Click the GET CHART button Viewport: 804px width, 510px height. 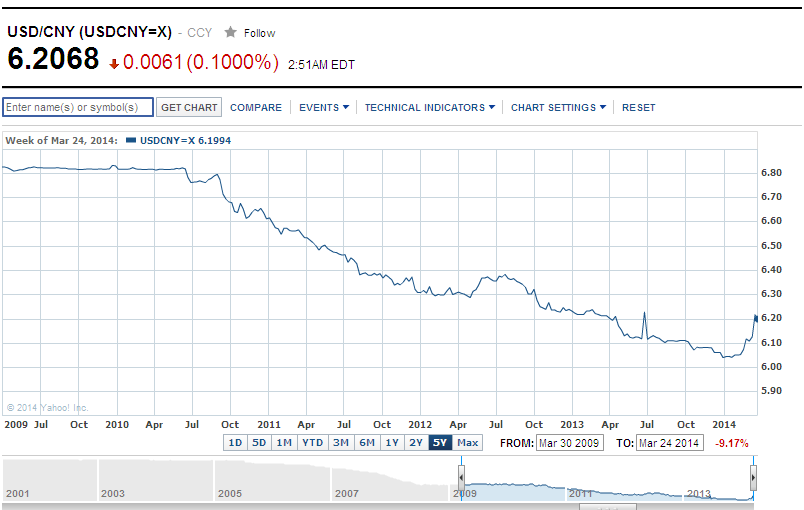(189, 107)
